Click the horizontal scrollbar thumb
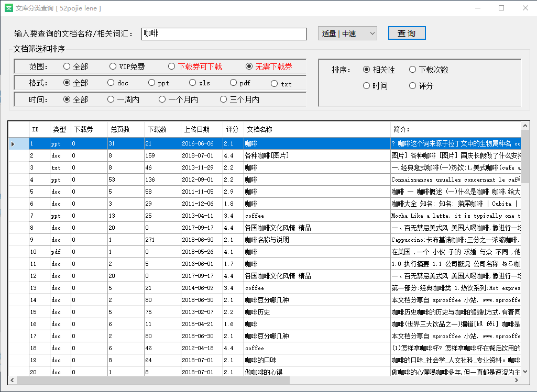Screen dimensions: 537x392 153,380
